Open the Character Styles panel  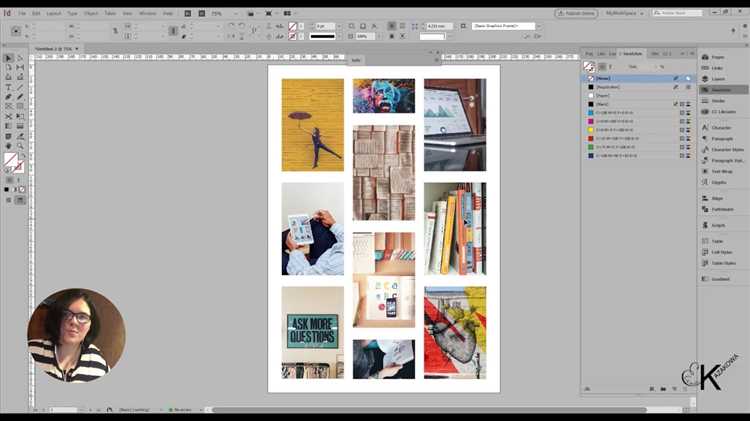tap(722, 150)
